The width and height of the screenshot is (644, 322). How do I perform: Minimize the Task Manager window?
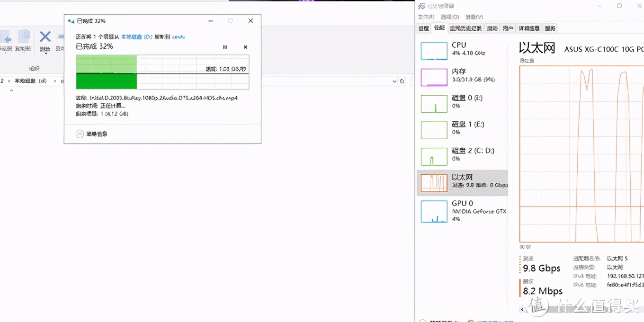[x=599, y=6]
